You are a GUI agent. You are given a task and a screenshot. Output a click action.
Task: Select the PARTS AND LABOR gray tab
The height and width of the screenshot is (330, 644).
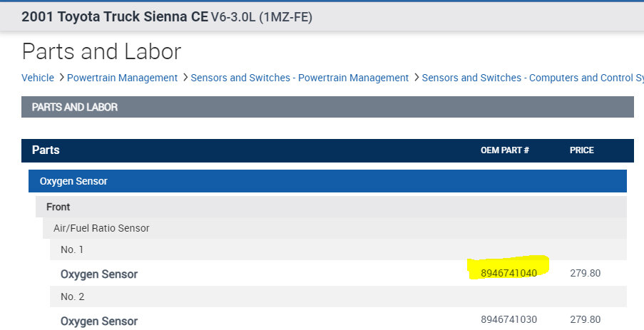coord(75,107)
